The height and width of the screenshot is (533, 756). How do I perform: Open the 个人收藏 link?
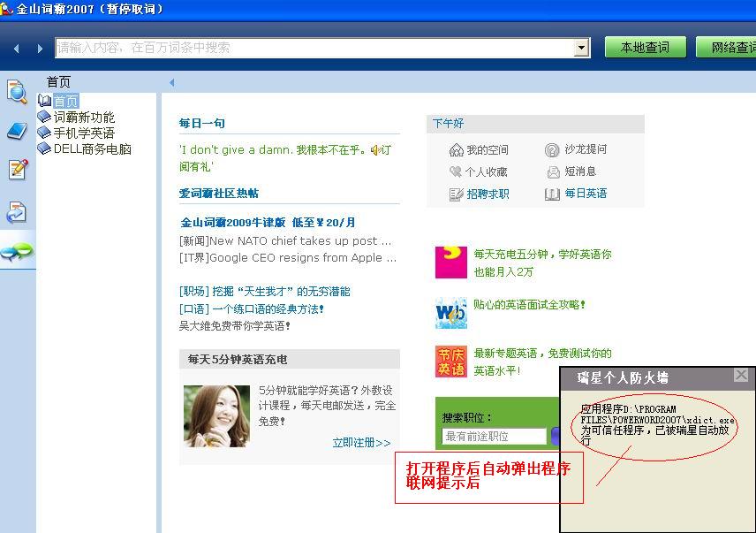(x=486, y=171)
